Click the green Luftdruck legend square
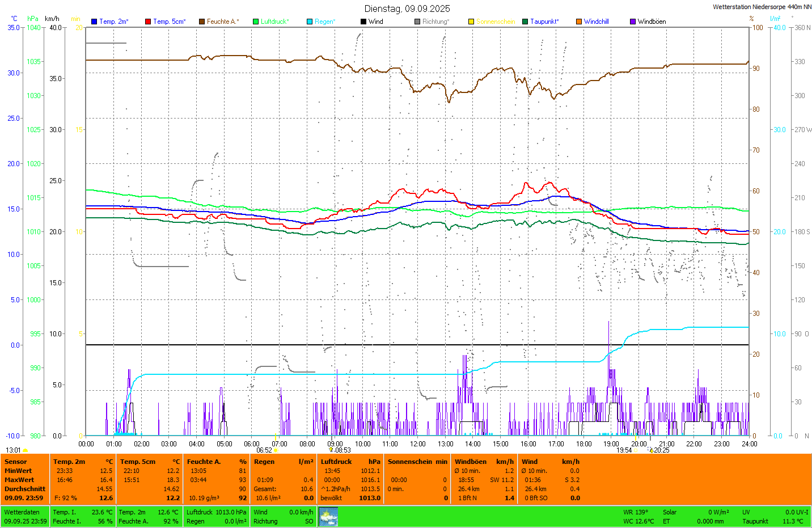The image size is (812, 528). [256, 22]
